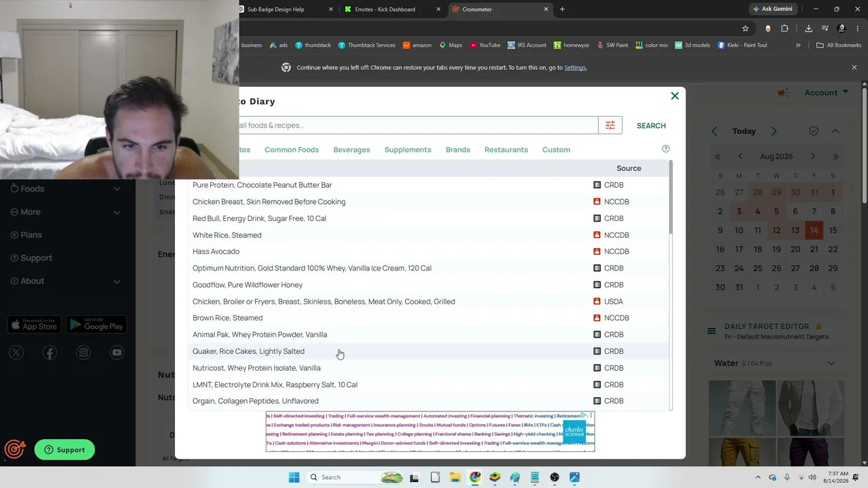Jump back one year in the calendar
868x488 pixels.
(x=718, y=157)
